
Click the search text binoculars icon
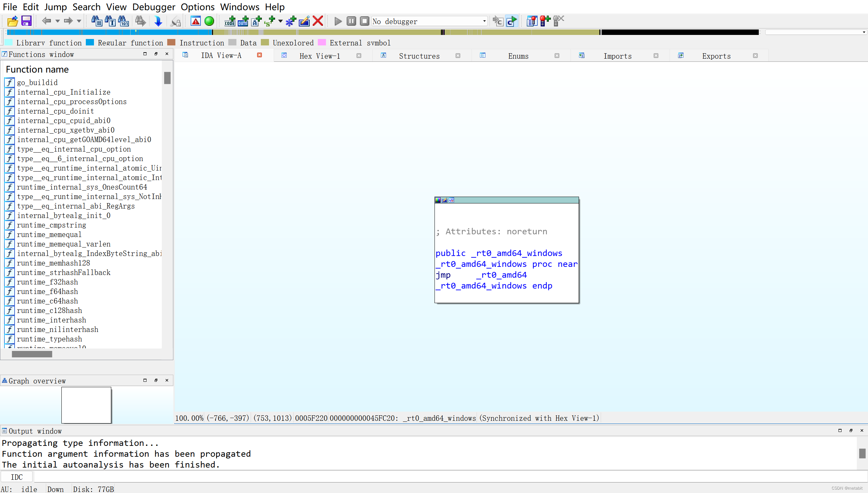point(110,21)
